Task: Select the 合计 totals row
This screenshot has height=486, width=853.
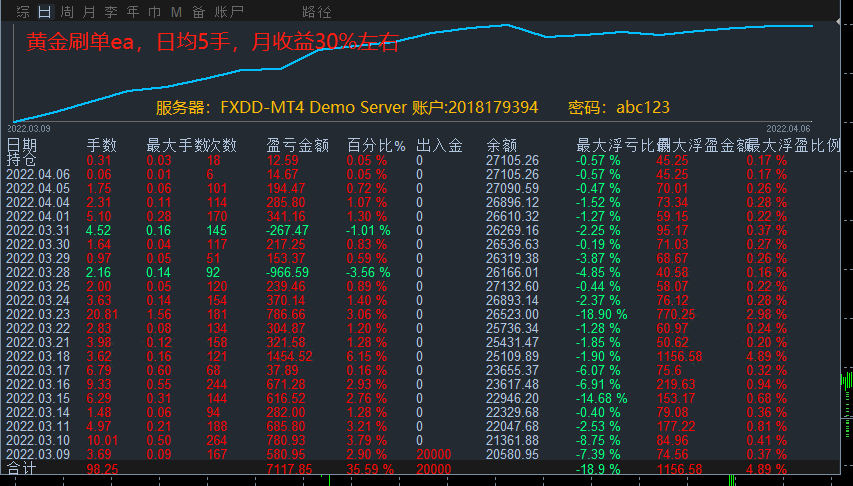Action: pyautogui.click(x=21, y=467)
